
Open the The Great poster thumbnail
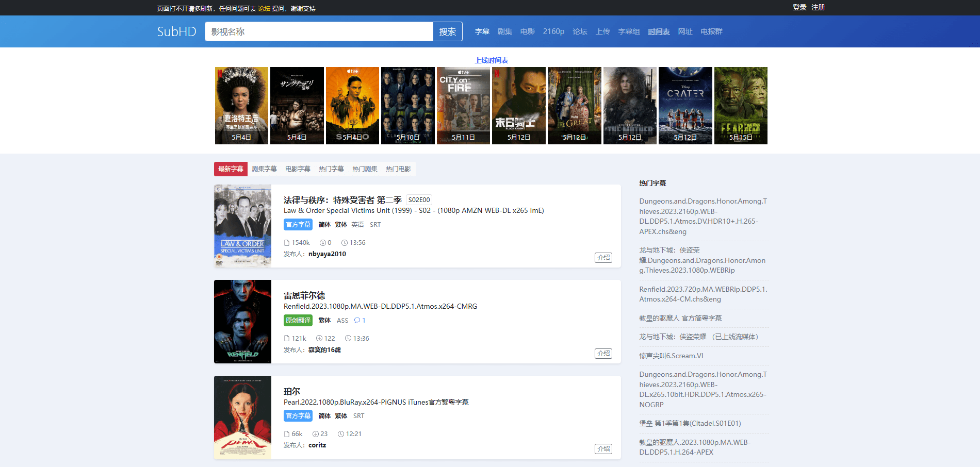(x=574, y=106)
